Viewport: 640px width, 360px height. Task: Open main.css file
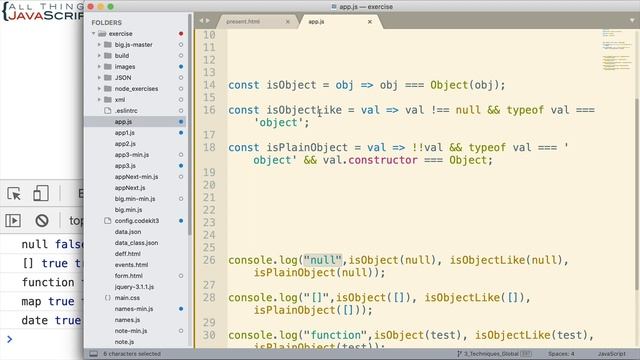127,298
